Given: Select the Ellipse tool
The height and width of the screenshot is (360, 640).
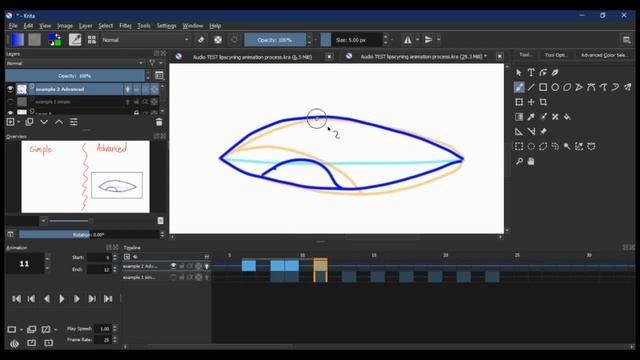Looking at the screenshot, I should [555, 87].
